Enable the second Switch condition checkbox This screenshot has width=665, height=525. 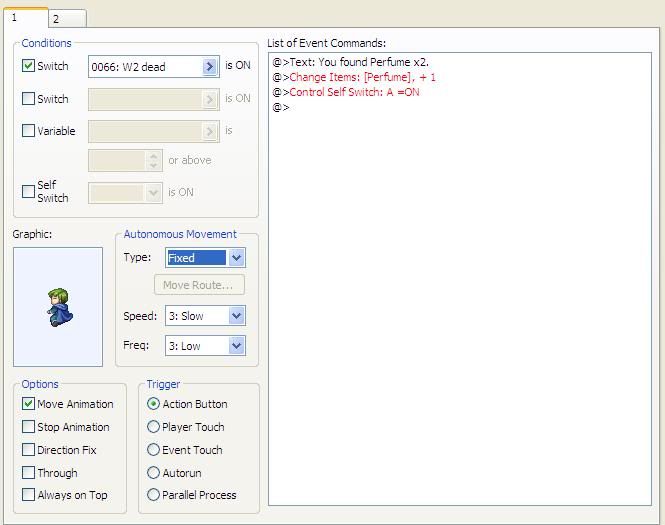pyautogui.click(x=28, y=99)
